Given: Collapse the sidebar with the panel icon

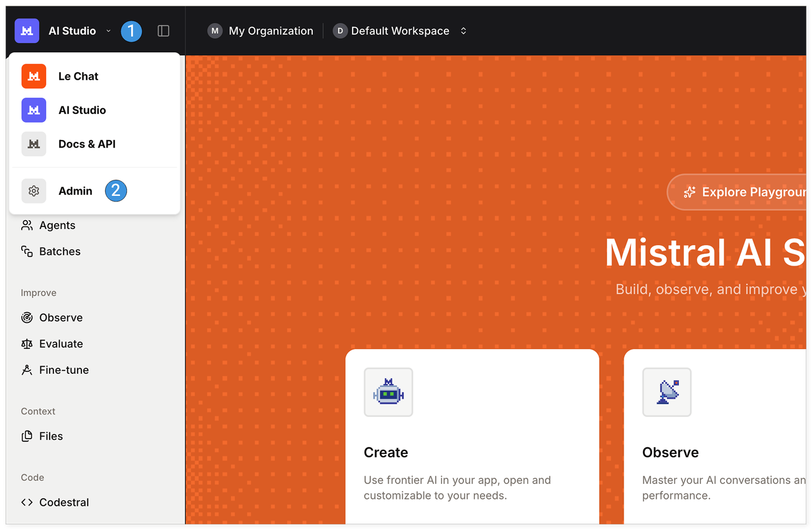Looking at the screenshot, I should 164,30.
